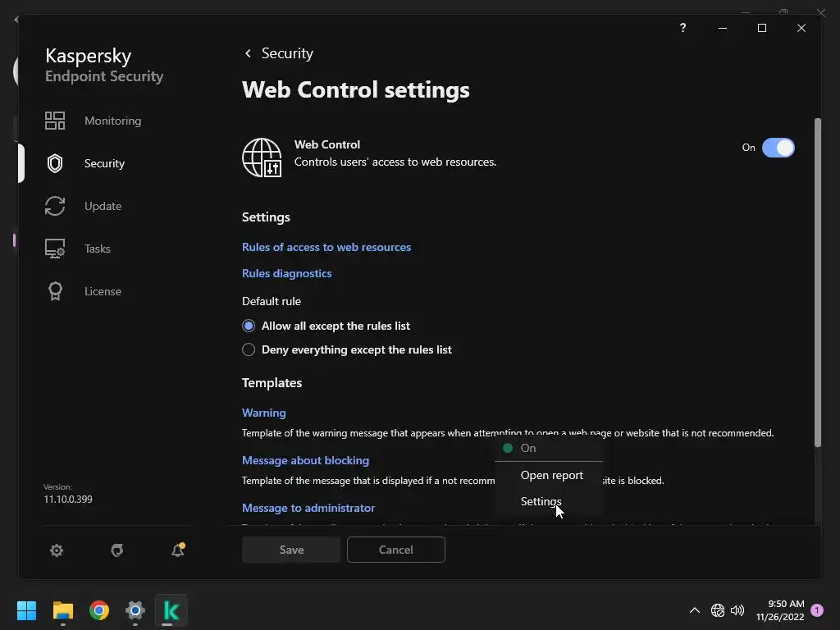Click the License ribbon icon
This screenshot has width=840, height=630.
point(55,291)
